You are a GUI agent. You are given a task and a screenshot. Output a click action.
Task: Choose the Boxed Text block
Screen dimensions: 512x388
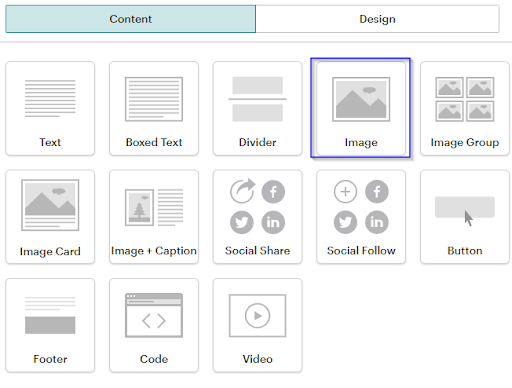point(154,108)
